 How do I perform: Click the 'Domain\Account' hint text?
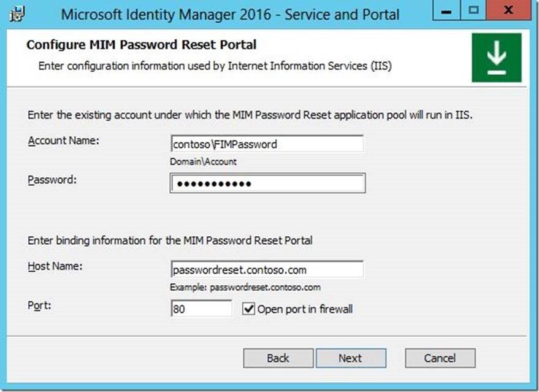click(203, 161)
